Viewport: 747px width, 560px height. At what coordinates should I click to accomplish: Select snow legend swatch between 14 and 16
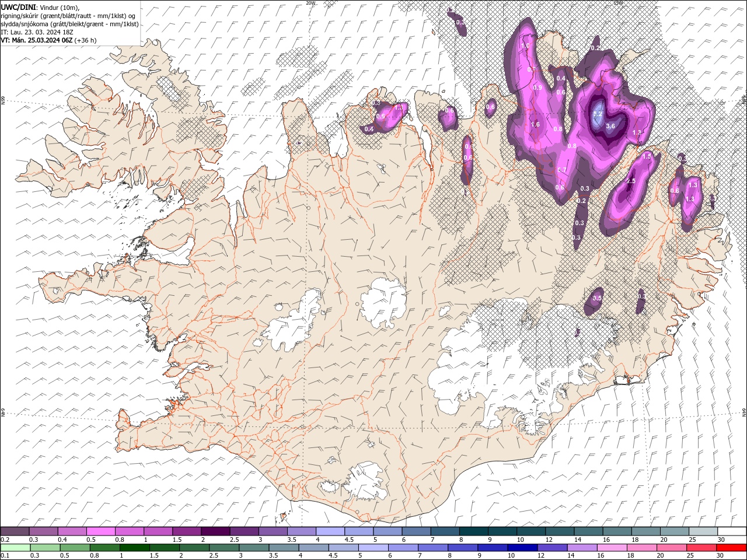[x=588, y=531]
